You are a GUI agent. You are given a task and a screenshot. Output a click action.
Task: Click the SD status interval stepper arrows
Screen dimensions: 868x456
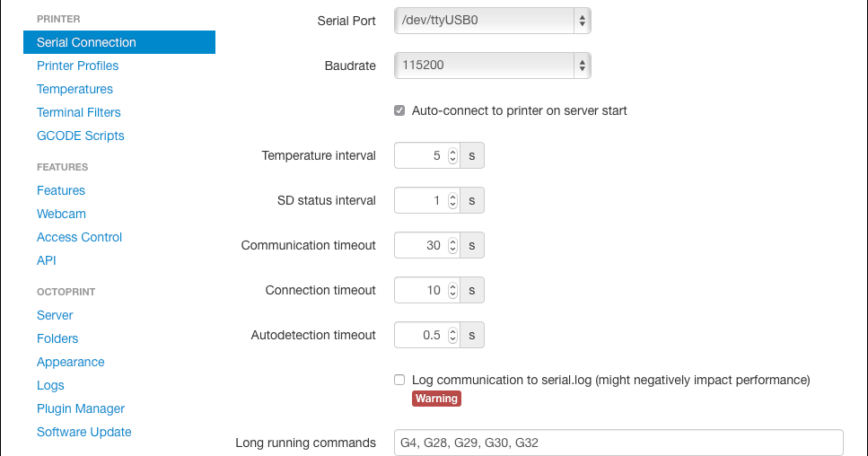[452, 200]
